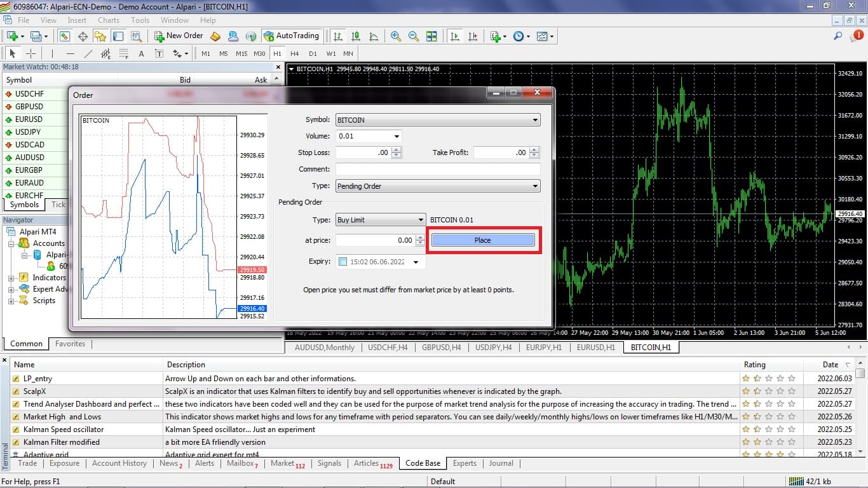868x488 pixels.
Task: Switch timeframe to M30
Action: (259, 54)
